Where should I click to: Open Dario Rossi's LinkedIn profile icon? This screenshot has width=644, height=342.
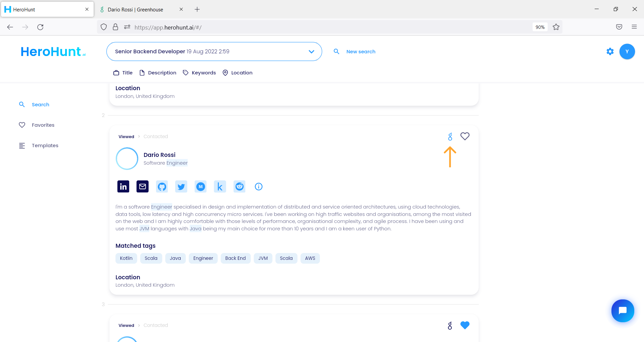tap(123, 186)
